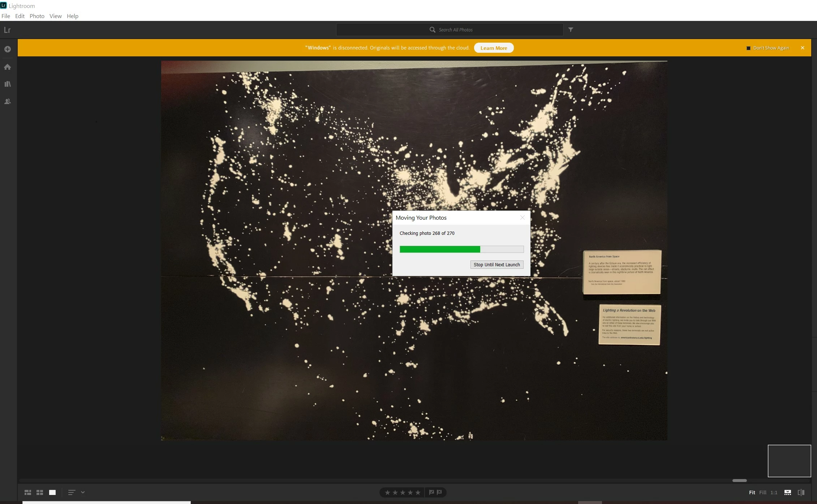Expand the sort order dropdown arrow
The image size is (817, 504).
[83, 492]
